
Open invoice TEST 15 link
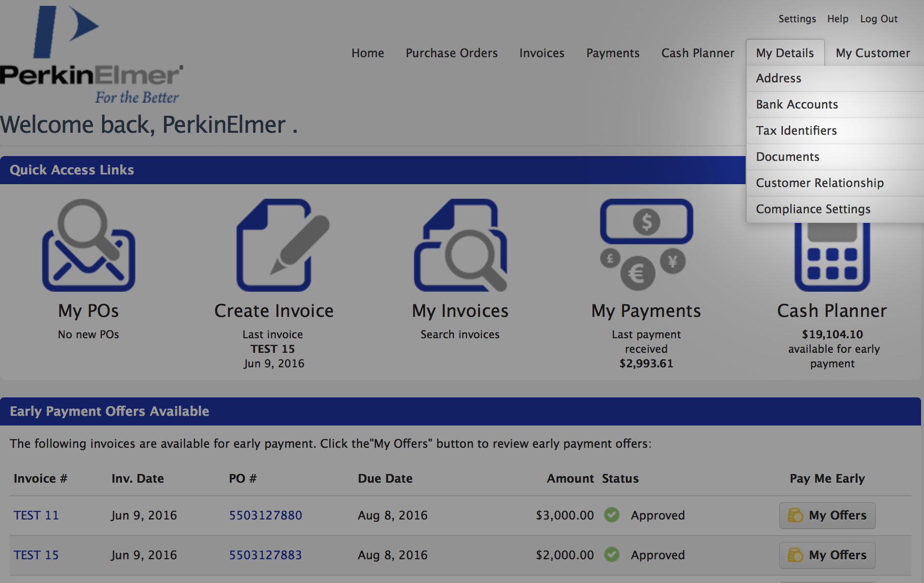coord(36,555)
